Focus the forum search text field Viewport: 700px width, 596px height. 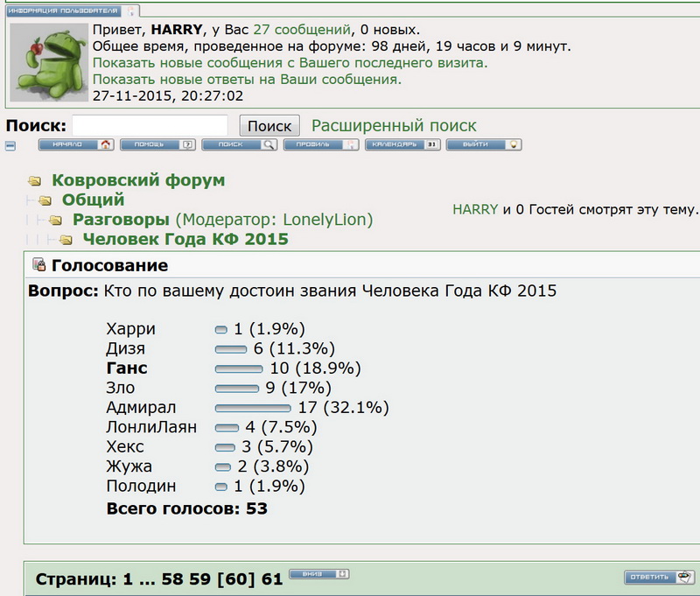coord(150,125)
